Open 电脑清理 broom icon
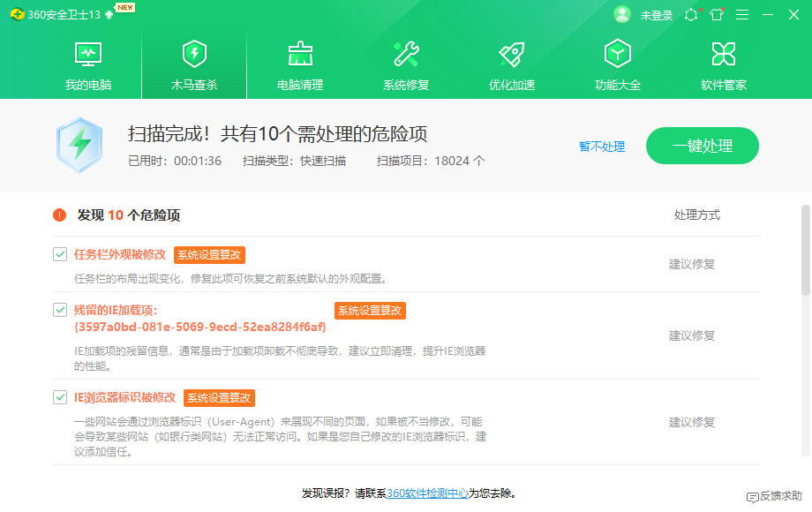This screenshot has height=512, width=812. tap(300, 55)
